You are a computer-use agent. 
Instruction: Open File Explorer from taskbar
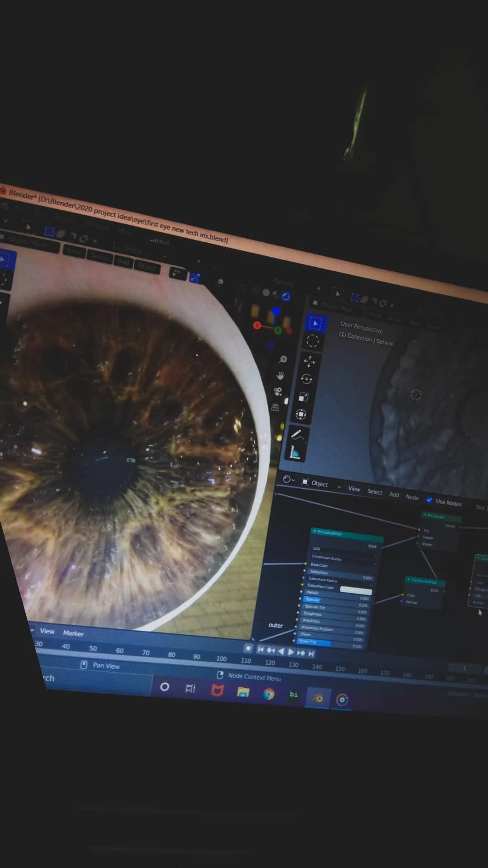243,692
